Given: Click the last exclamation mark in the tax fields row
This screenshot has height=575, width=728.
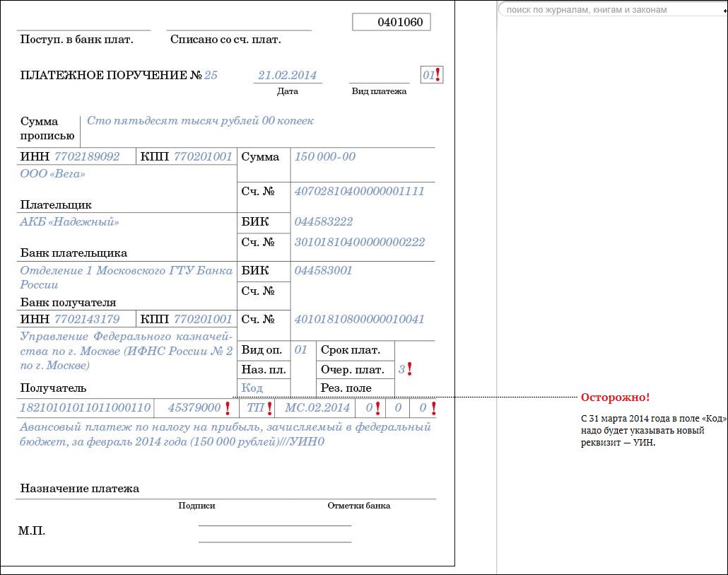Looking at the screenshot, I should pyautogui.click(x=433, y=407).
